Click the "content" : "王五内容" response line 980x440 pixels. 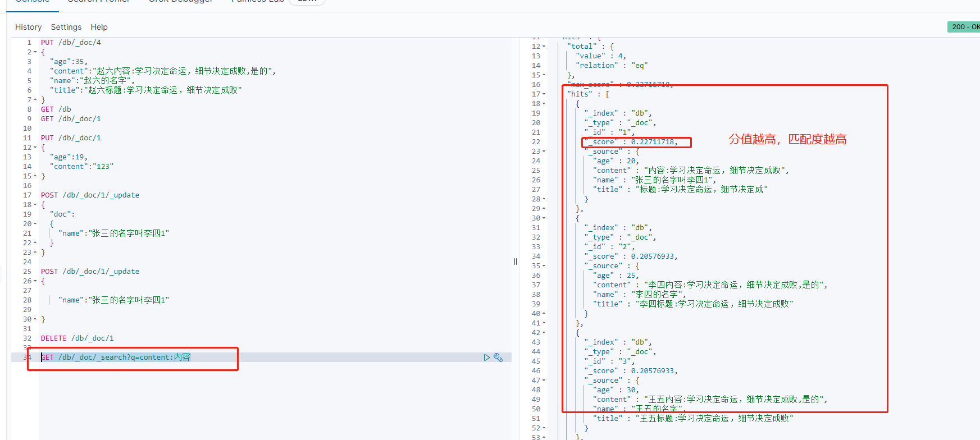tap(710, 400)
